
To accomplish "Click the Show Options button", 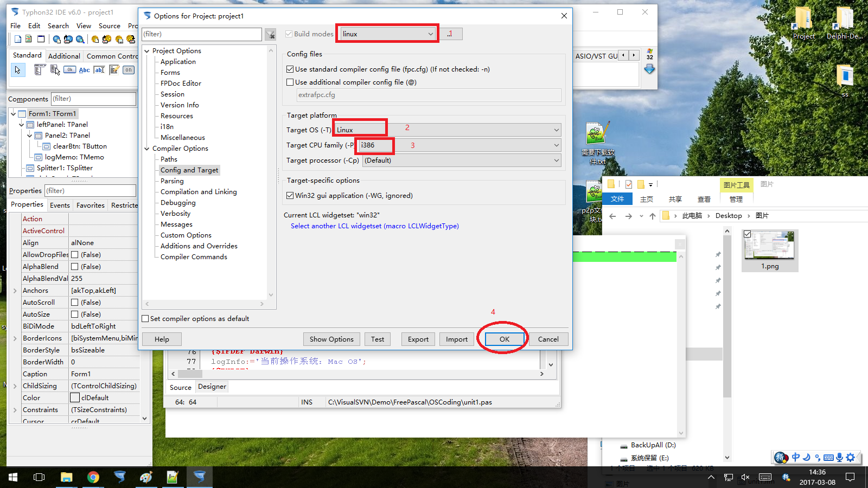I will (331, 339).
